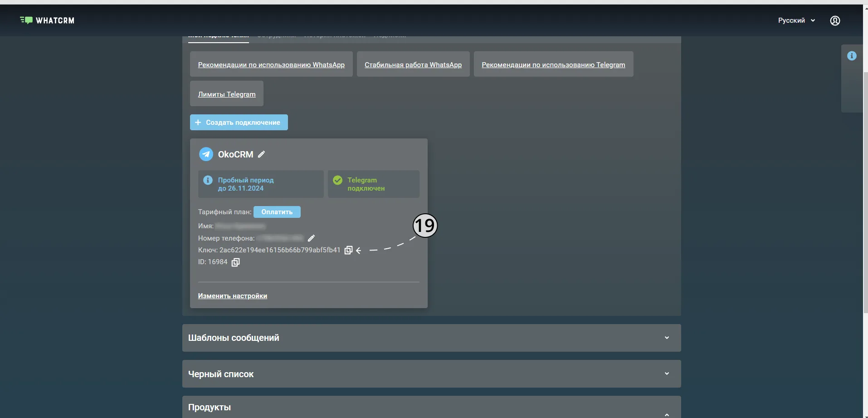The height and width of the screenshot is (418, 868).
Task: Open the Лимиты Telegram link
Action: tap(227, 94)
